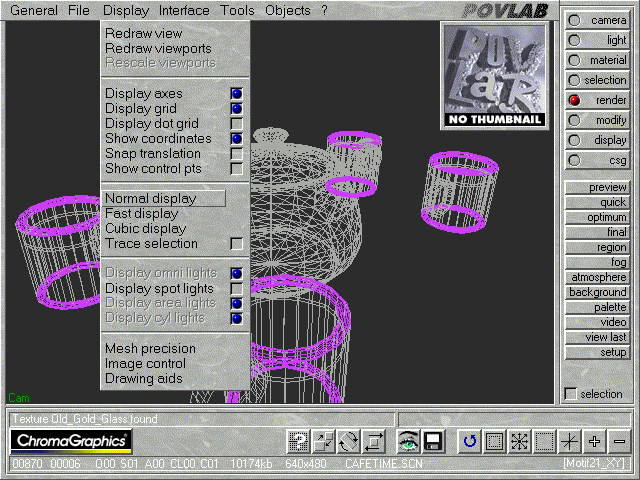640x480 pixels.
Task: Toggle the Display axes checkbox
Action: coord(236,94)
